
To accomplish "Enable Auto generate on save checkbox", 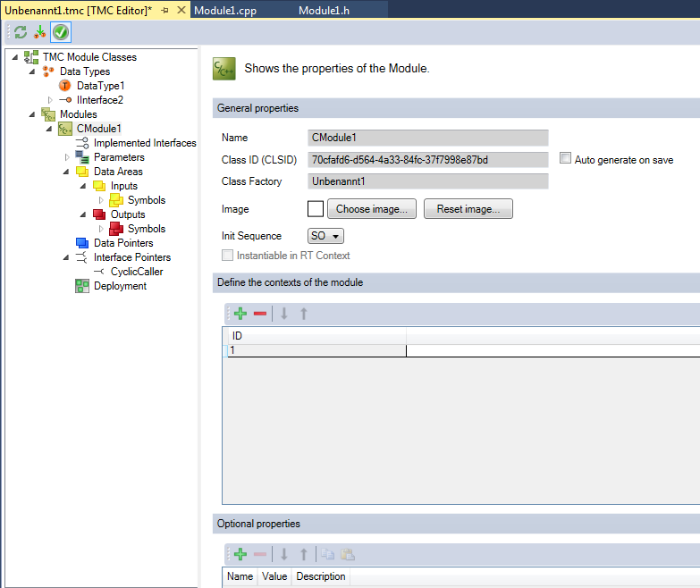I will [x=565, y=158].
